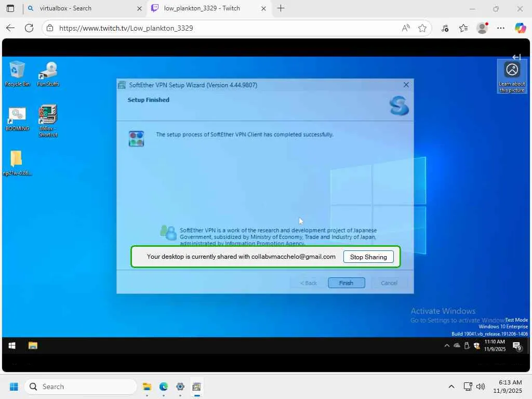Open the tab actions menu icon

pyautogui.click(x=10, y=8)
